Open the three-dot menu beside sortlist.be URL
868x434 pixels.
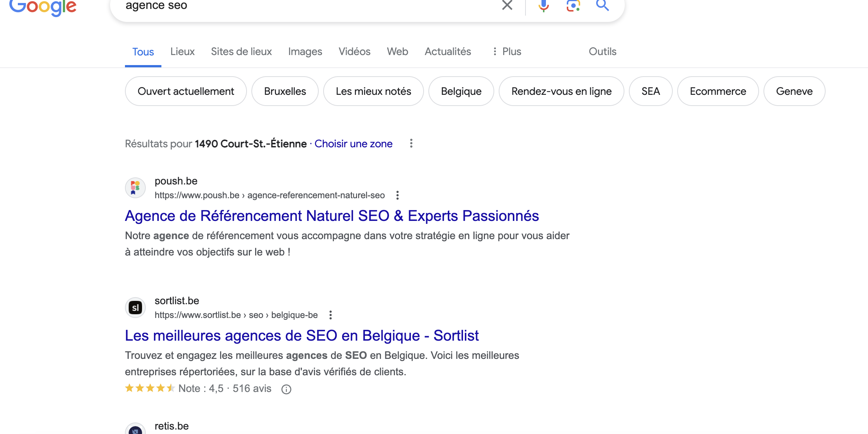tap(331, 315)
